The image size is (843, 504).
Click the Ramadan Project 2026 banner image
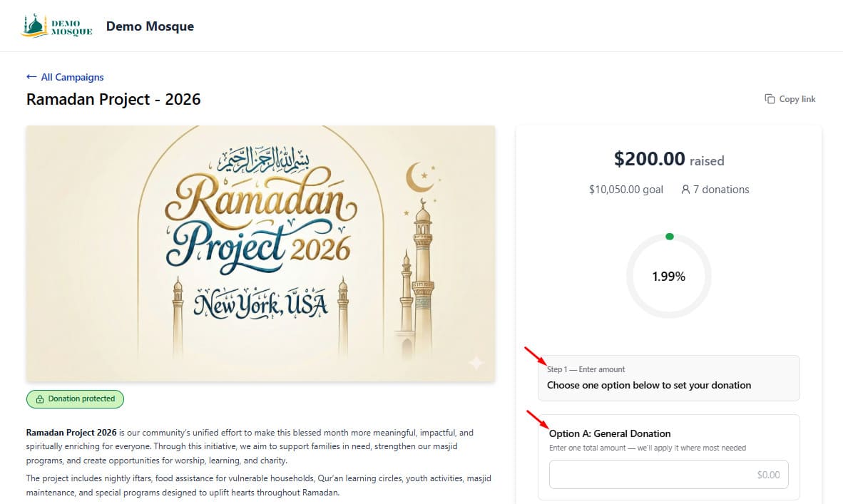tap(260, 254)
